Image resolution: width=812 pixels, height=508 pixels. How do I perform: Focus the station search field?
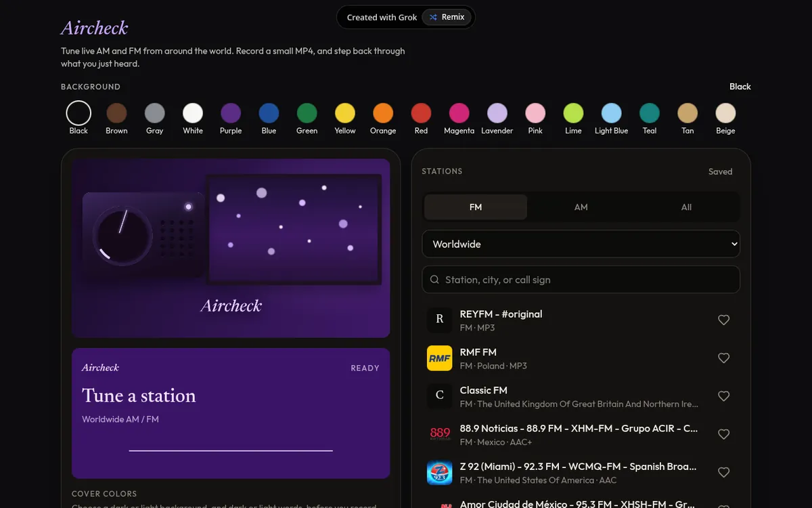point(581,280)
